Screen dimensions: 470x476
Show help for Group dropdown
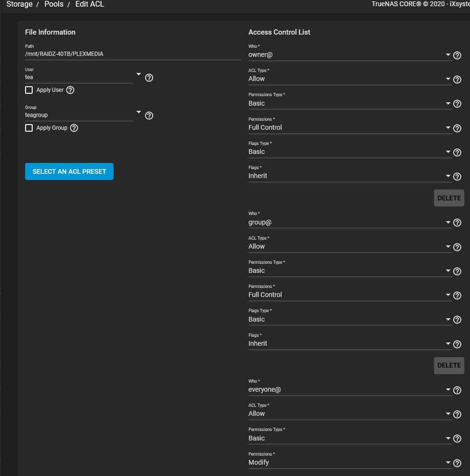[x=149, y=116]
